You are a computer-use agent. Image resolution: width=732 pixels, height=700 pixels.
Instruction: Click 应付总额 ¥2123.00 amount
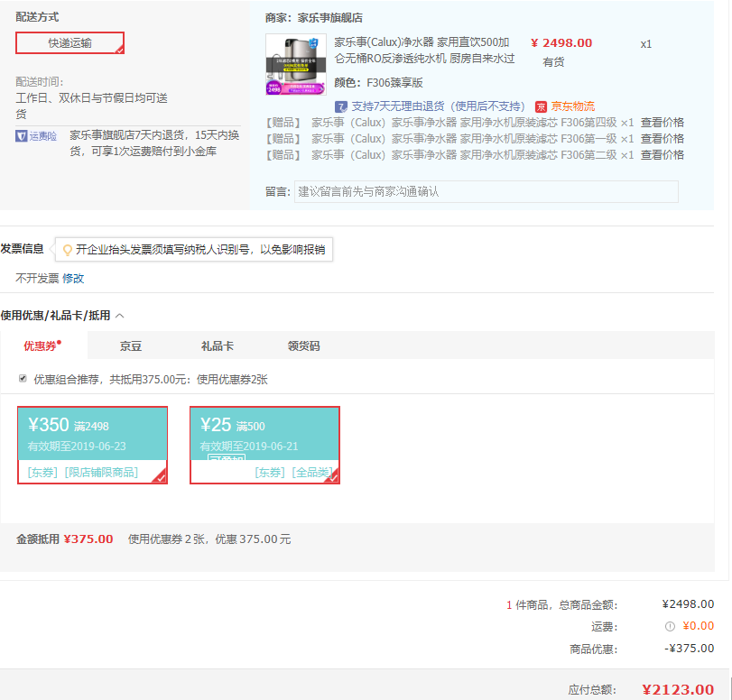pos(678,690)
